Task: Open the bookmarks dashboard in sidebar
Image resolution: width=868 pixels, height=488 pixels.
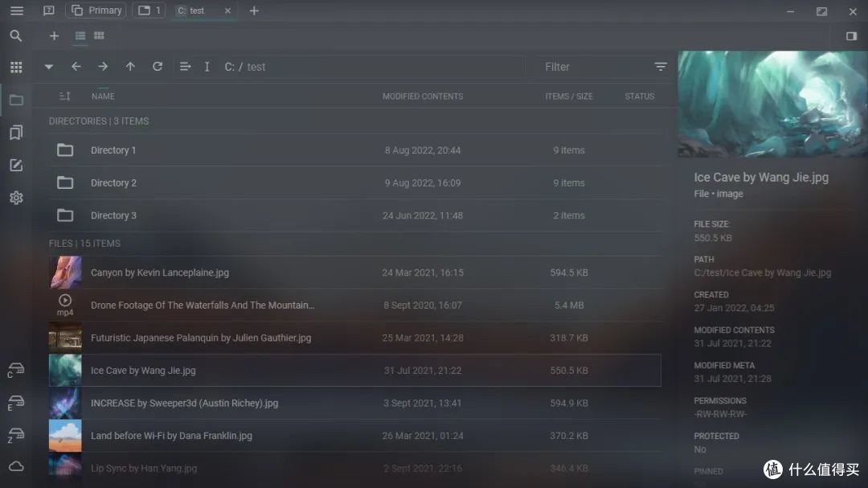Action: tap(16, 133)
